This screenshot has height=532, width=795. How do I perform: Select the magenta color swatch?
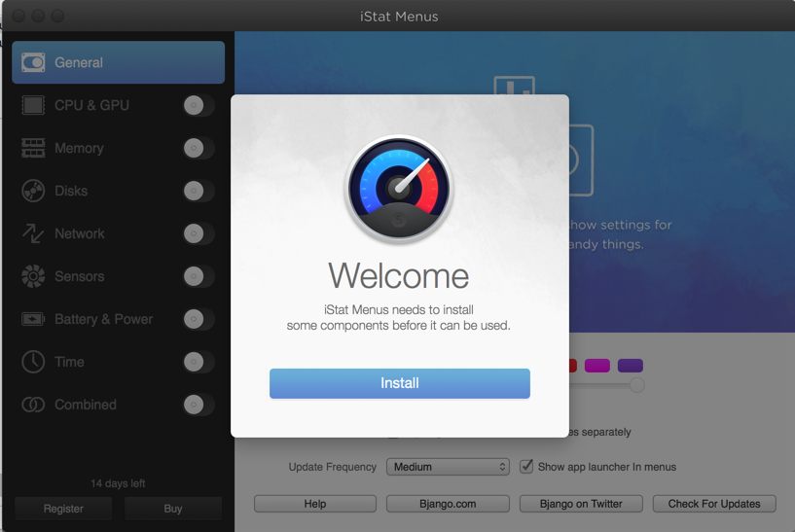tap(597, 366)
